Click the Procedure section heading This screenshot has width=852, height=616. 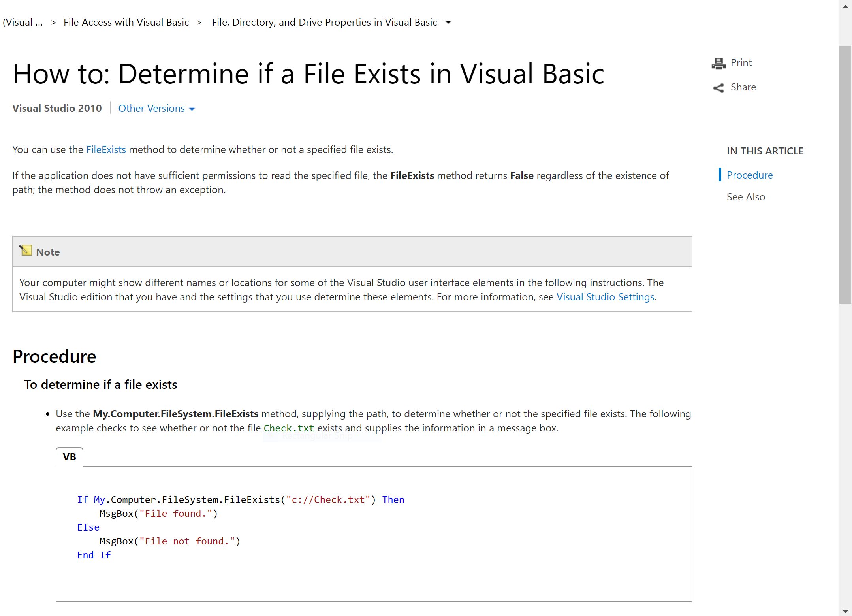point(55,356)
